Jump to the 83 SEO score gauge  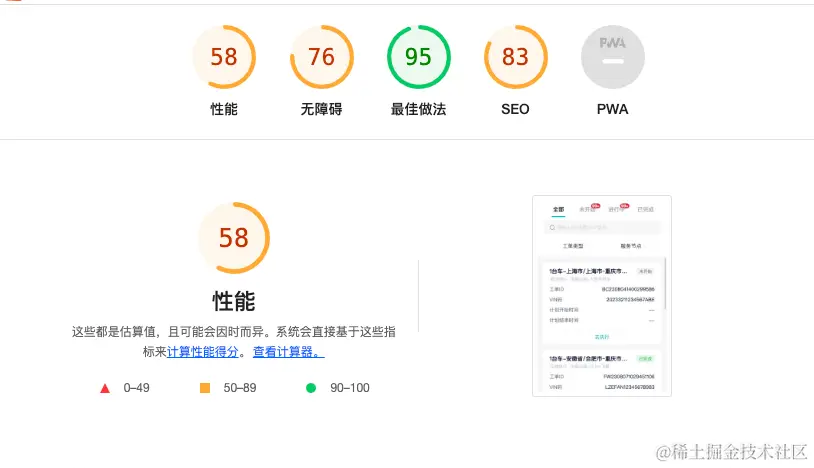click(x=515, y=57)
